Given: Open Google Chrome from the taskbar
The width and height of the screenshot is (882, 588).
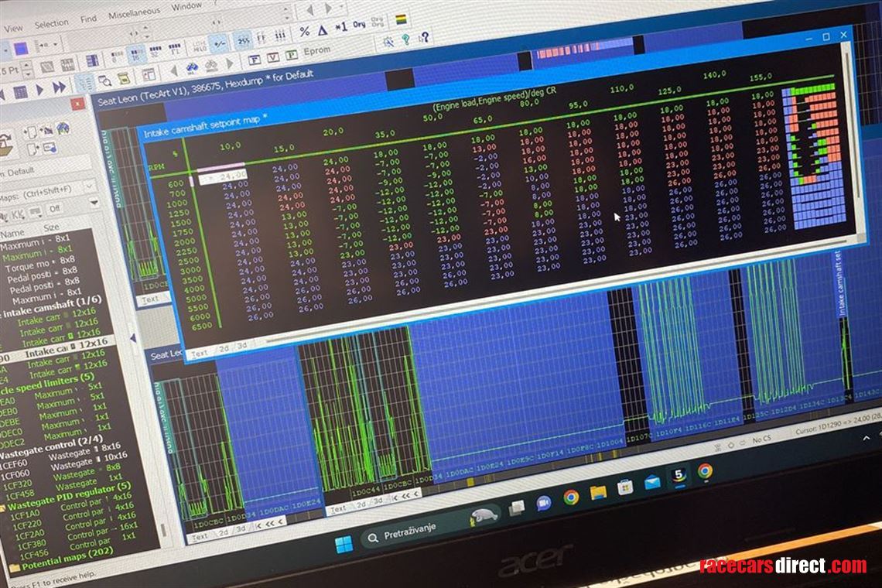Looking at the screenshot, I should [x=571, y=497].
